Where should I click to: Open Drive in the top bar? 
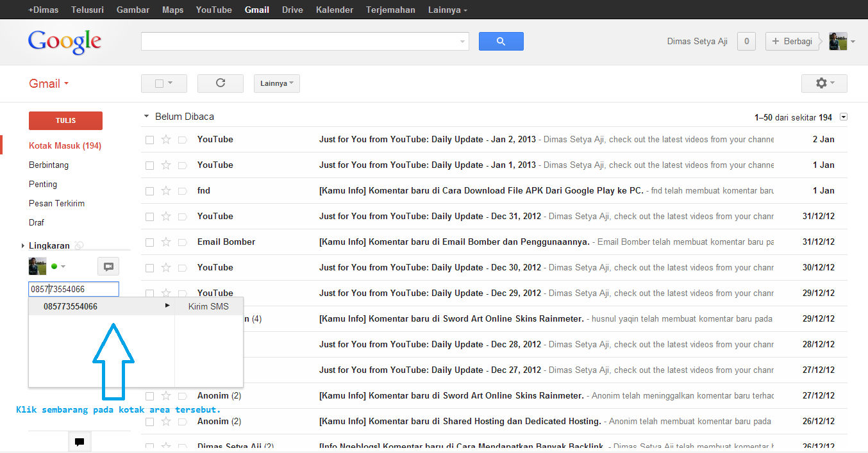click(x=292, y=10)
